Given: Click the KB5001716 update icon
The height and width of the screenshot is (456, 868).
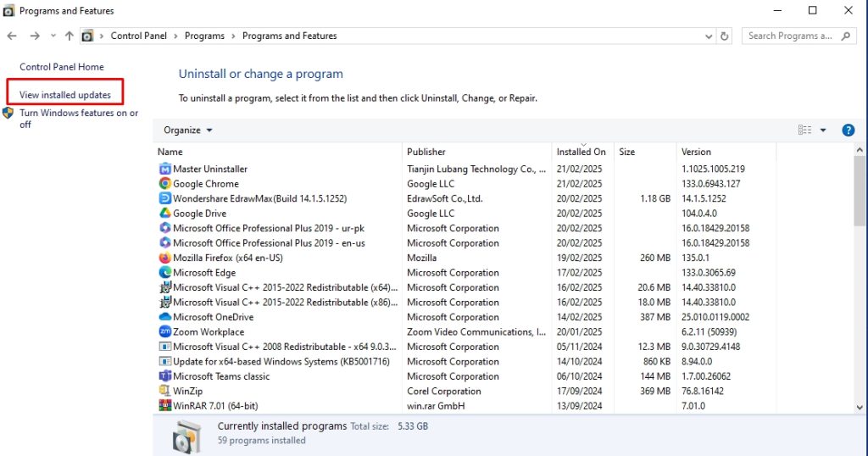Looking at the screenshot, I should click(165, 361).
